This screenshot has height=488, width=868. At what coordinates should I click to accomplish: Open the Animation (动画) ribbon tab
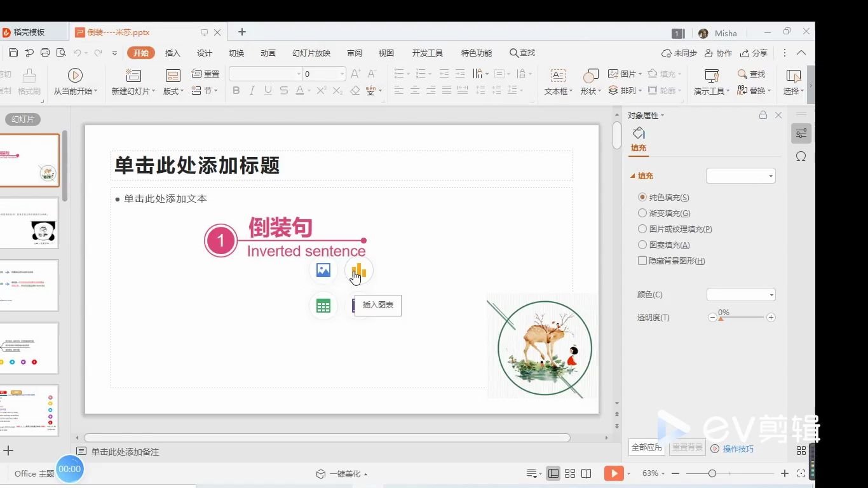coord(268,53)
